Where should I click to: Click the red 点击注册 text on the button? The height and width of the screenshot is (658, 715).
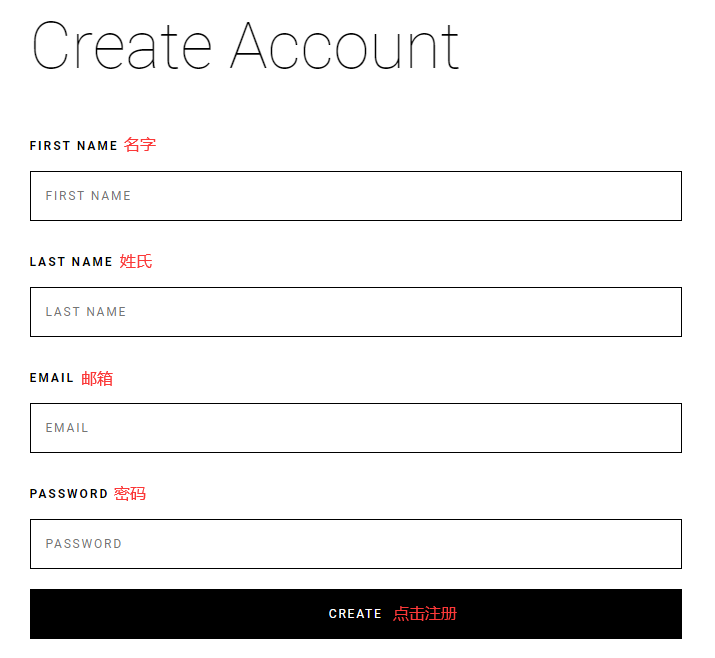(x=425, y=614)
